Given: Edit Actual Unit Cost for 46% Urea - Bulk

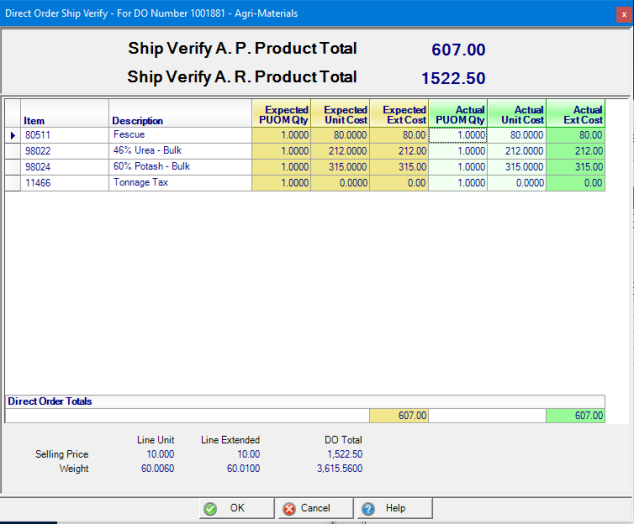Looking at the screenshot, I should (516, 151).
